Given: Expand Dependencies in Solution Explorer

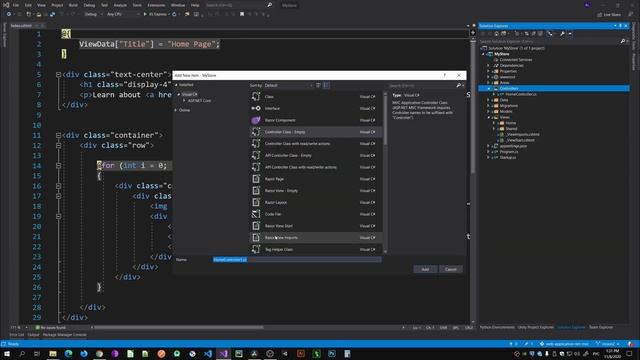Looking at the screenshot, I should 488,65.
